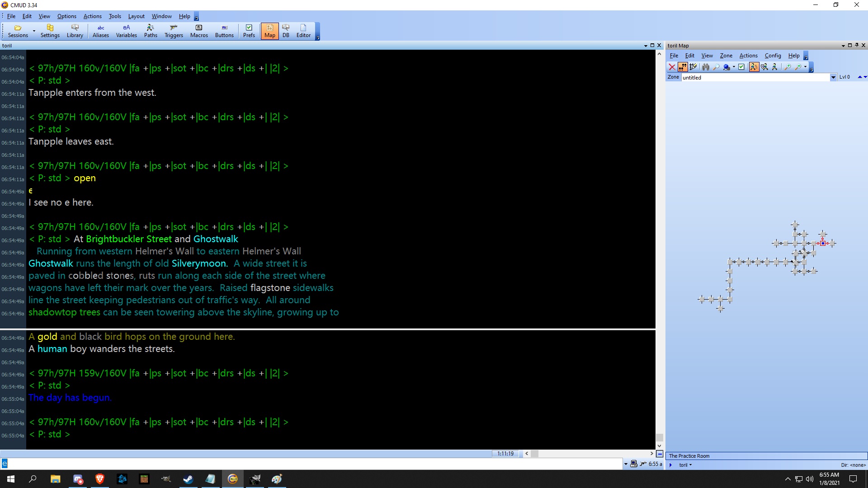Open the toril session dropdown in map status bar
868x488 pixels.
(x=685, y=465)
